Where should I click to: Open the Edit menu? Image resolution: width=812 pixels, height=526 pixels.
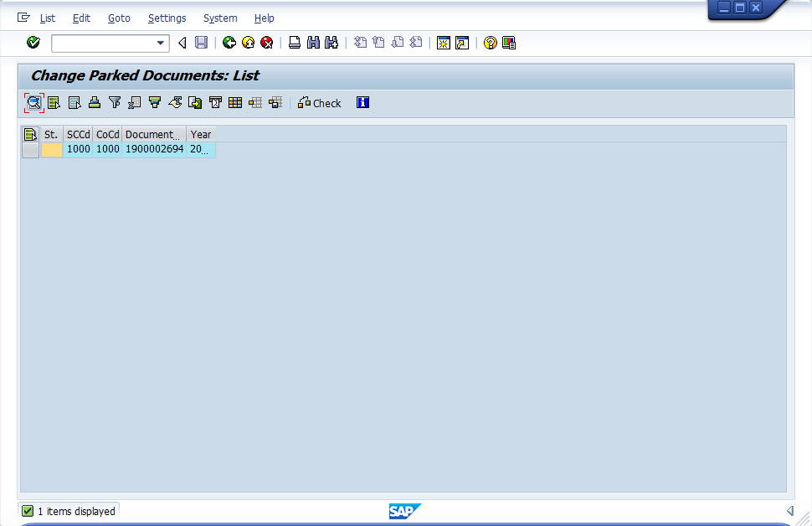81,18
